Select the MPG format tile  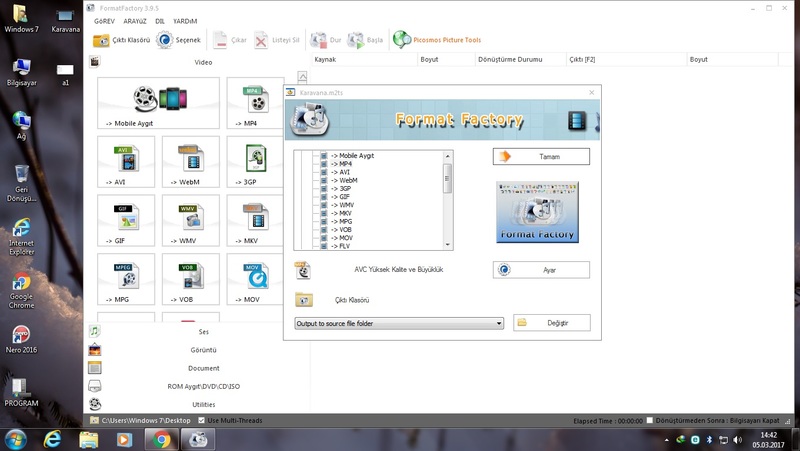pos(126,279)
